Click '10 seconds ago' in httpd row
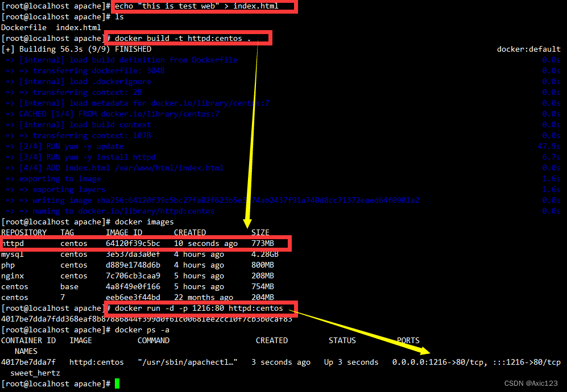The image size is (567, 392). 206,244
